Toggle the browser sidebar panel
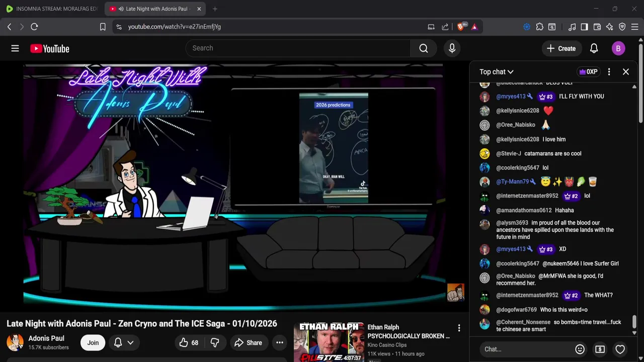The image size is (644, 362). 584,27
